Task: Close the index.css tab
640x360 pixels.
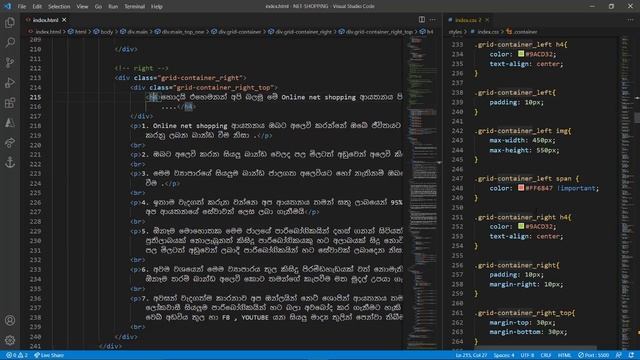Action: (487, 20)
